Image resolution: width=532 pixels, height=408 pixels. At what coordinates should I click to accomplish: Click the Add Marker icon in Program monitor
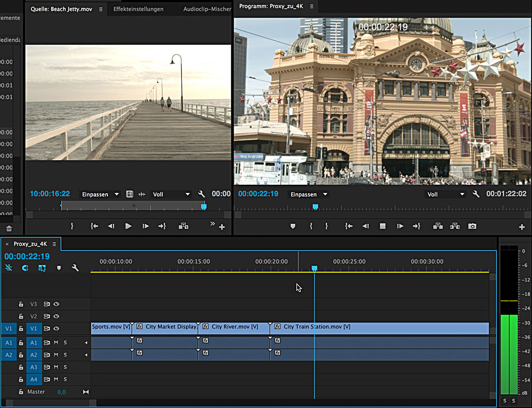pos(293,226)
